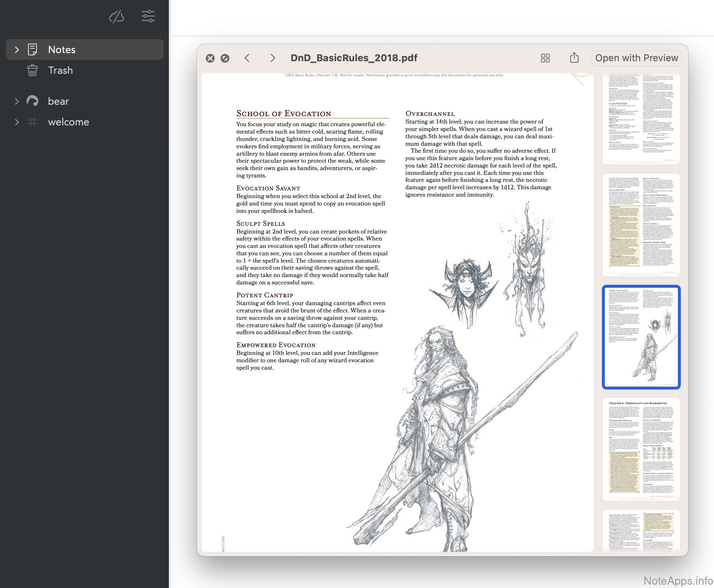
Task: Switch to grid index sheet view
Action: (545, 58)
